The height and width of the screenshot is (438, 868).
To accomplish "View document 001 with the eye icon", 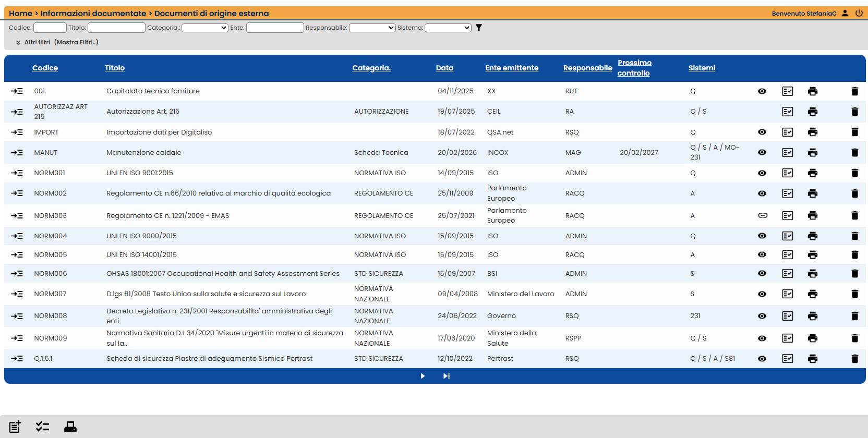I will click(x=762, y=91).
